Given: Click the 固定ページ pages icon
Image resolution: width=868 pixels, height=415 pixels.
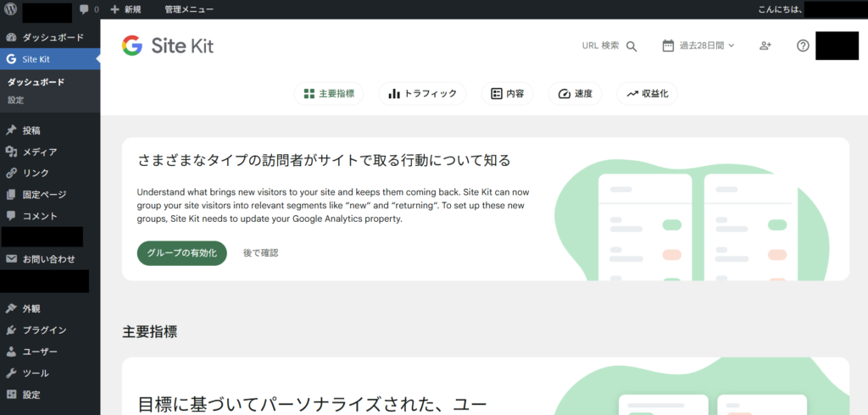Looking at the screenshot, I should click(11, 195).
